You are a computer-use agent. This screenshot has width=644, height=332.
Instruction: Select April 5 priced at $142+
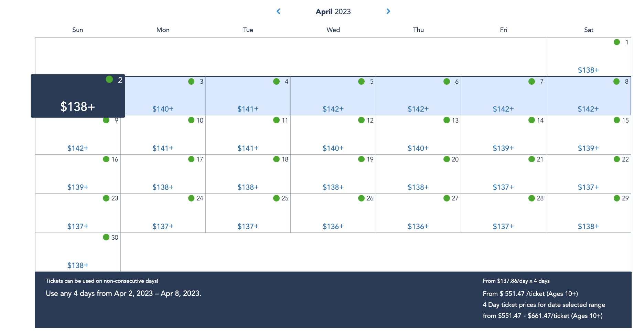pos(333,96)
